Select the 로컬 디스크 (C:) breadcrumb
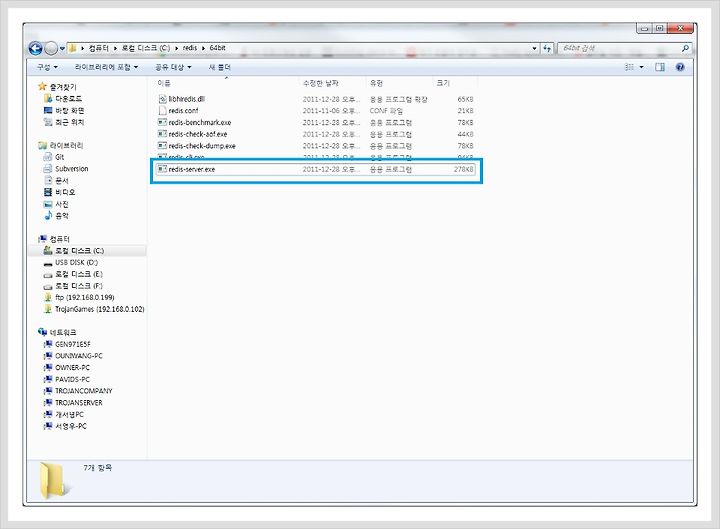The width and height of the screenshot is (720, 529). (x=146, y=48)
